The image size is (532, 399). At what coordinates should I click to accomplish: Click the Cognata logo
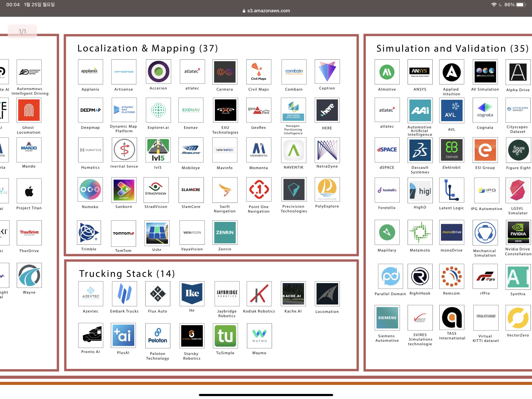coord(485,110)
